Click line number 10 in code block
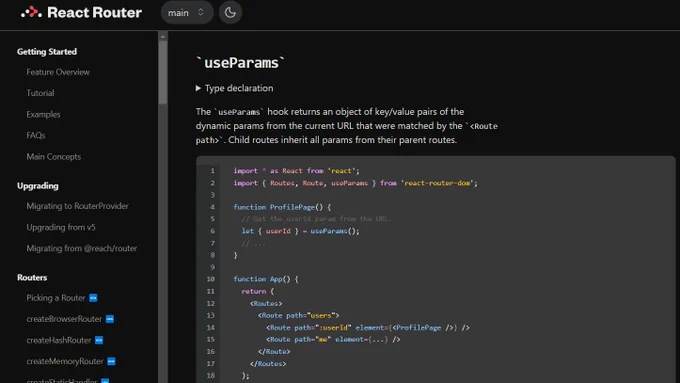Screen dimensions: 680x383 (211, 279)
